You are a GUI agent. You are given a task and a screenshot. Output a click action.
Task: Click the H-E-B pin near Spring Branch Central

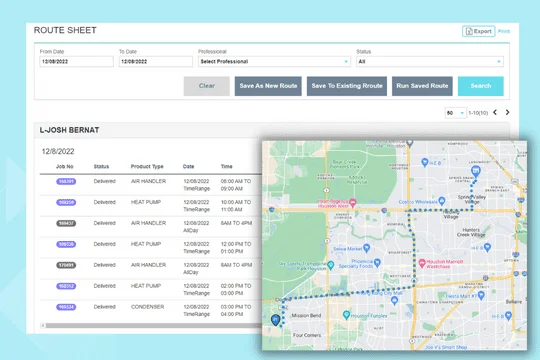pos(425,162)
